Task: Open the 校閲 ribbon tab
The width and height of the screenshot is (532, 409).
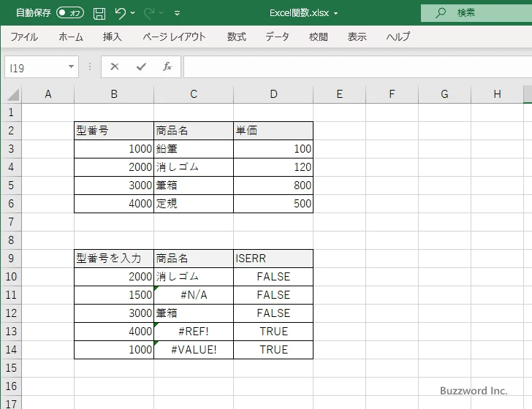Action: pyautogui.click(x=319, y=37)
